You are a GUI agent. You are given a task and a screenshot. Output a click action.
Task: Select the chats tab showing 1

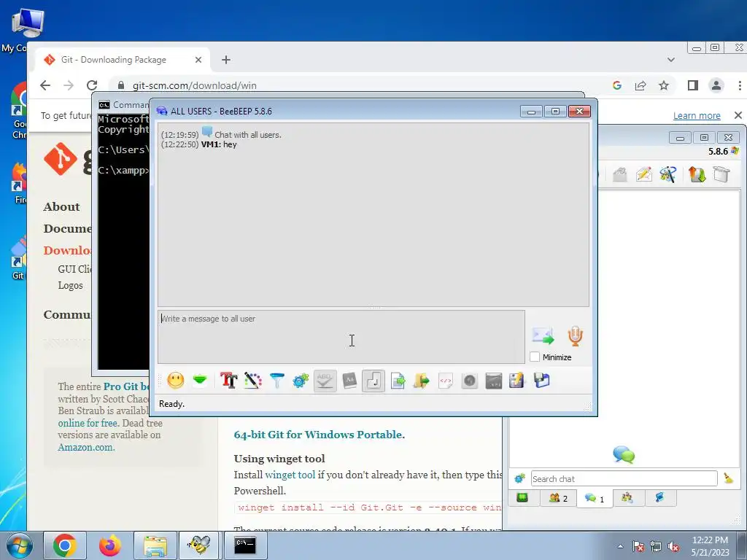pyautogui.click(x=595, y=499)
